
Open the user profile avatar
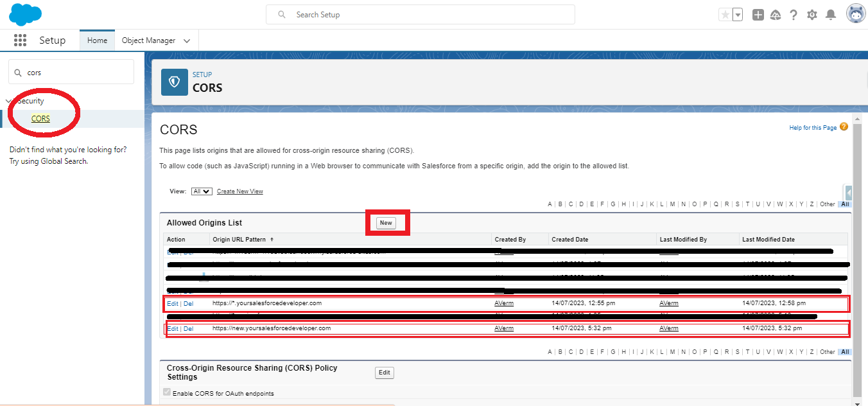856,13
